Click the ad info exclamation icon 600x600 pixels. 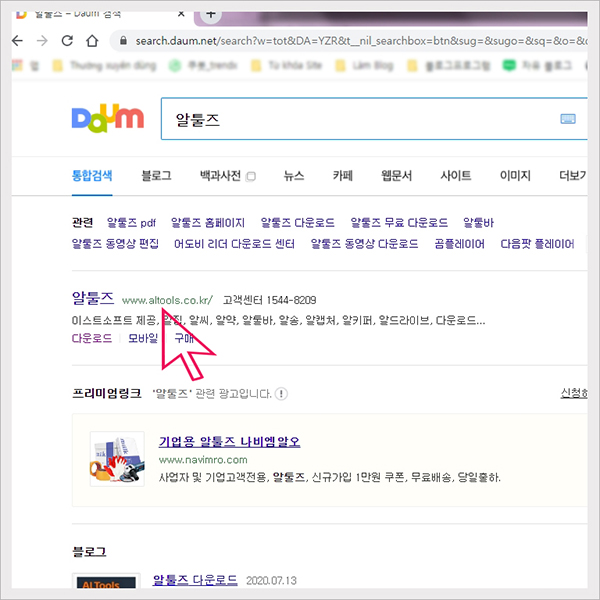(281, 393)
